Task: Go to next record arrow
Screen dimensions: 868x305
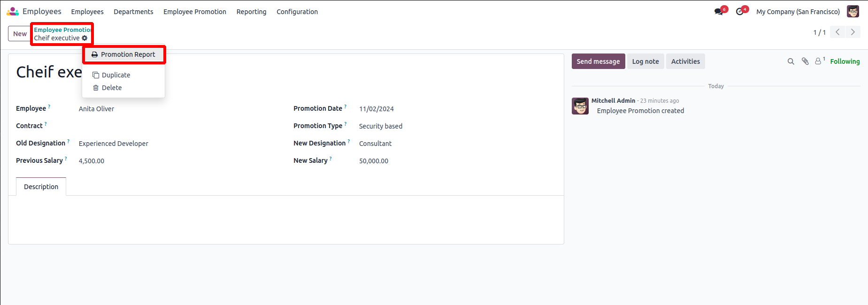Action: point(853,32)
